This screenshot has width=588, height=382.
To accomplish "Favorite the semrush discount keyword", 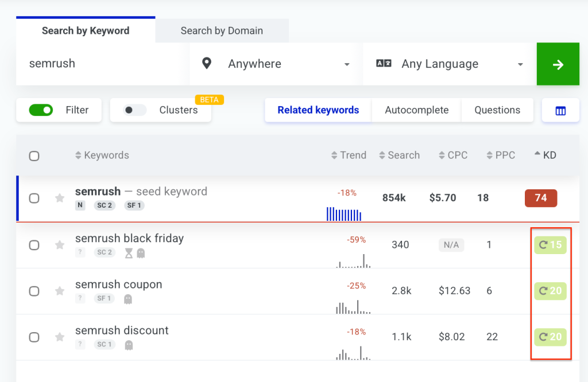I will click(60, 337).
